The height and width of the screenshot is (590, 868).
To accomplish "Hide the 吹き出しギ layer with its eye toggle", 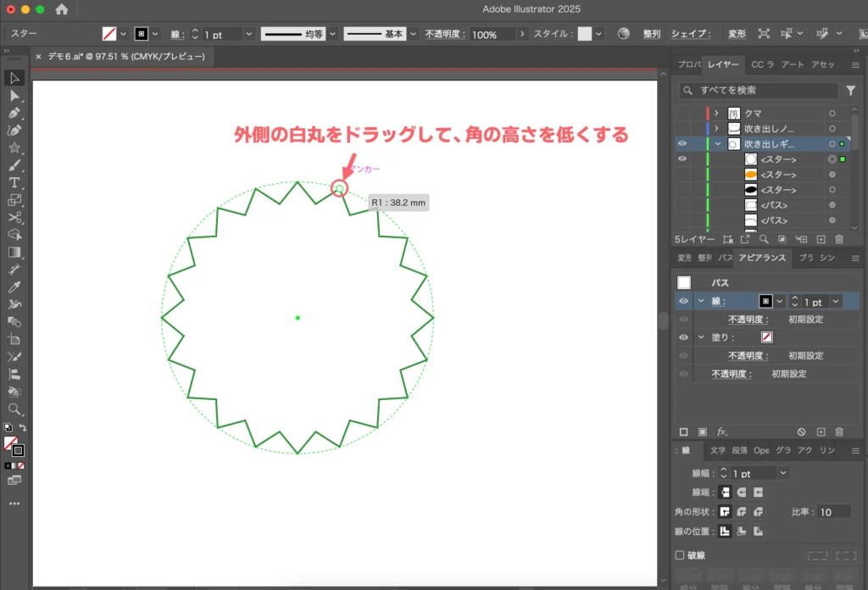I will (682, 143).
